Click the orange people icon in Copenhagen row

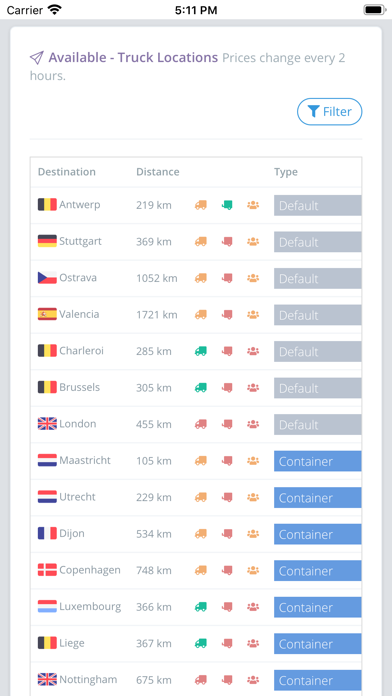click(x=253, y=570)
